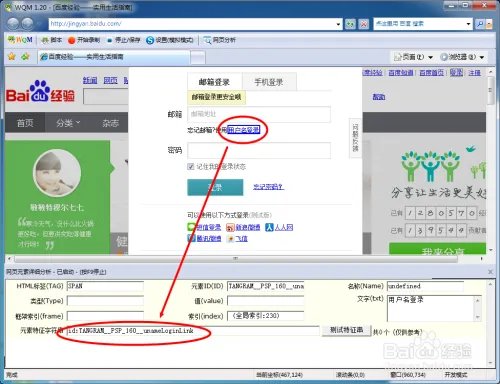Image resolution: width=500 pixels, height=384 pixels.
Task: Go back with the browser back arrow
Action: click(x=13, y=24)
